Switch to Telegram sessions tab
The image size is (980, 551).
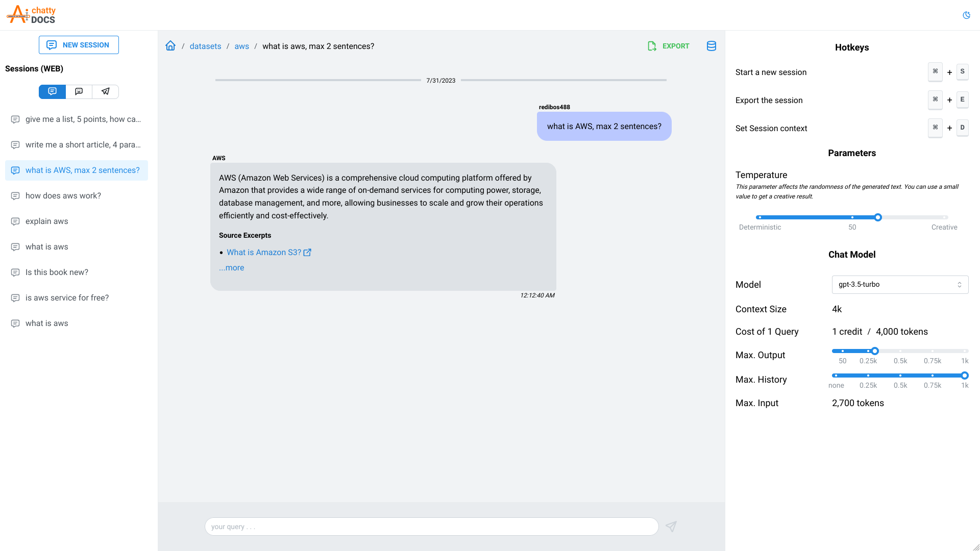[x=106, y=91]
